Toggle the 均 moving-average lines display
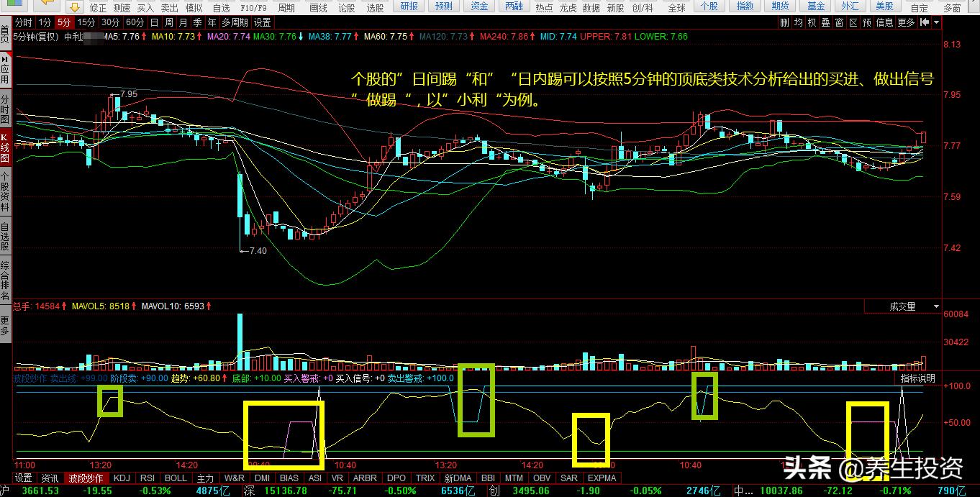 point(800,22)
